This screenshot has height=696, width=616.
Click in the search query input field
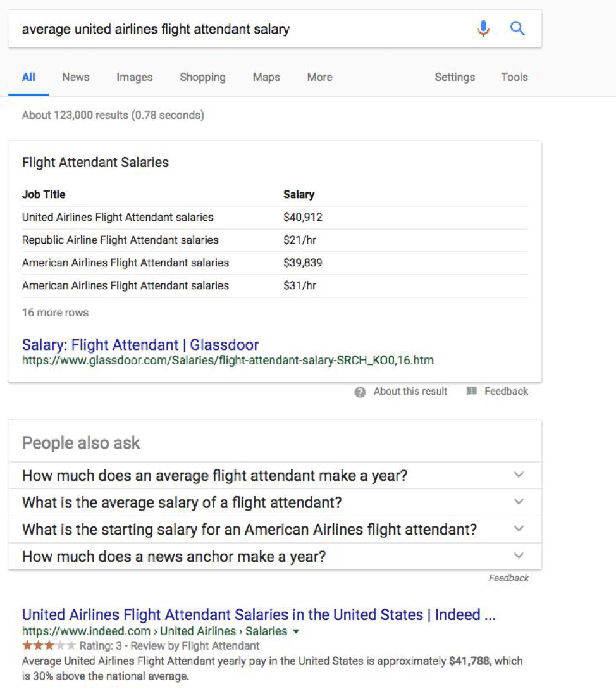coord(240,29)
